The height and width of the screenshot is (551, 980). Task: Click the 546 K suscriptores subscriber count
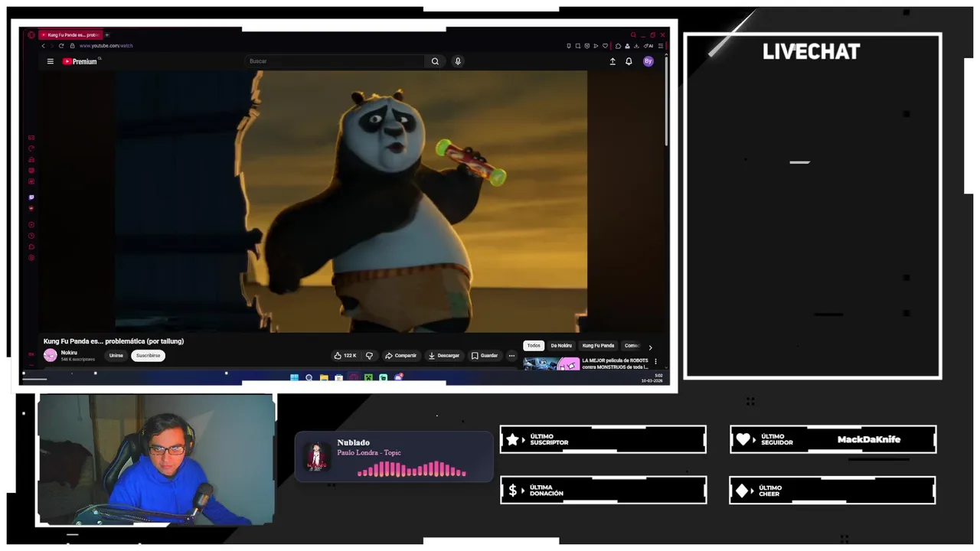[78, 359]
